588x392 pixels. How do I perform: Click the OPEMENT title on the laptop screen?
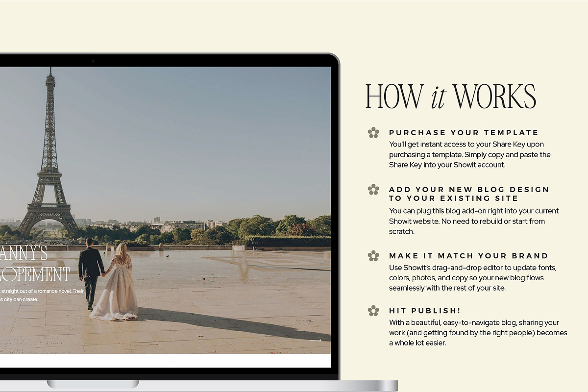35,274
